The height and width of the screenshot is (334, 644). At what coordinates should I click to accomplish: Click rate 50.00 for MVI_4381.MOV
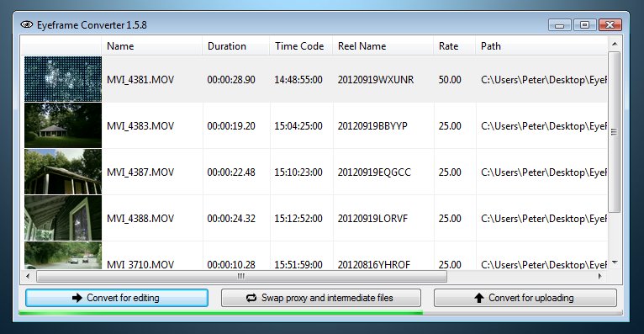450,80
